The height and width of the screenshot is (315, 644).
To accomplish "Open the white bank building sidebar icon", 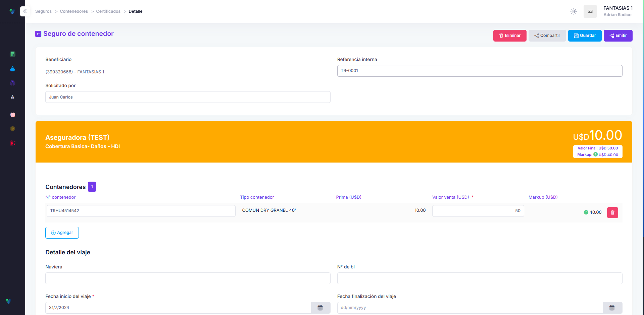I will point(12,97).
